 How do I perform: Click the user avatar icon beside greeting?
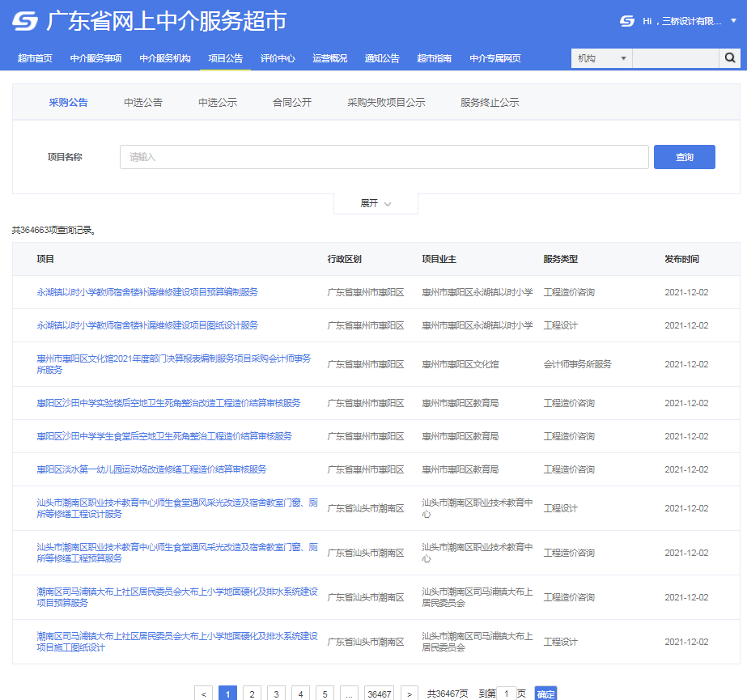point(626,21)
